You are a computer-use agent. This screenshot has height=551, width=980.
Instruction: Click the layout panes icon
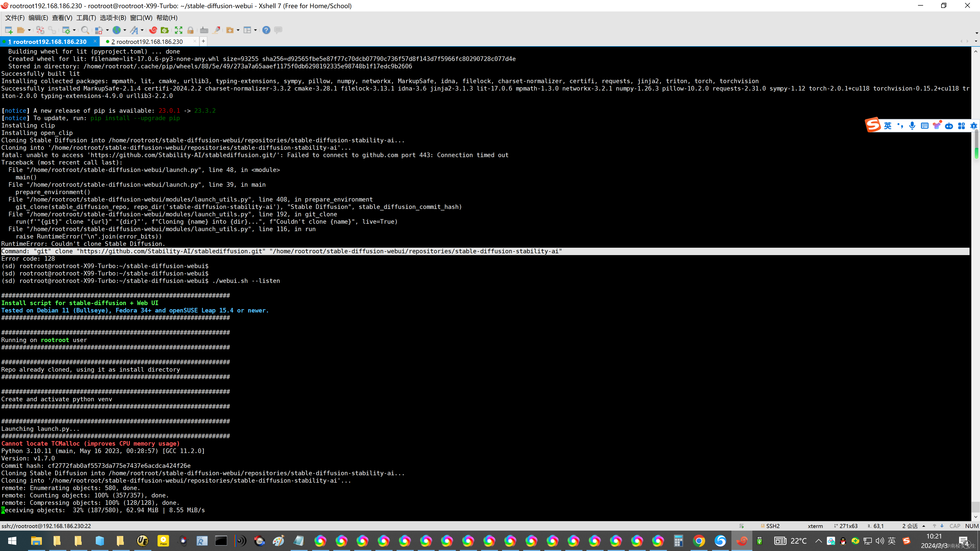click(x=247, y=30)
